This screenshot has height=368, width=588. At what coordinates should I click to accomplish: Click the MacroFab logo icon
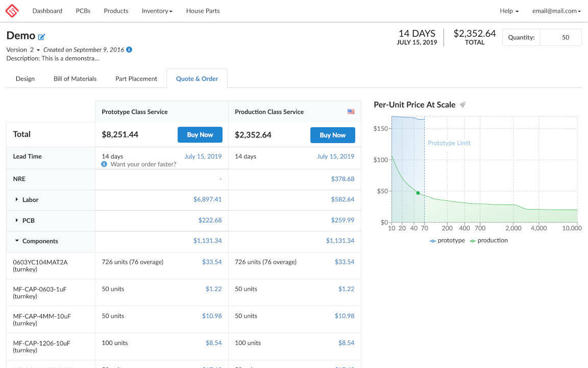pyautogui.click(x=12, y=11)
